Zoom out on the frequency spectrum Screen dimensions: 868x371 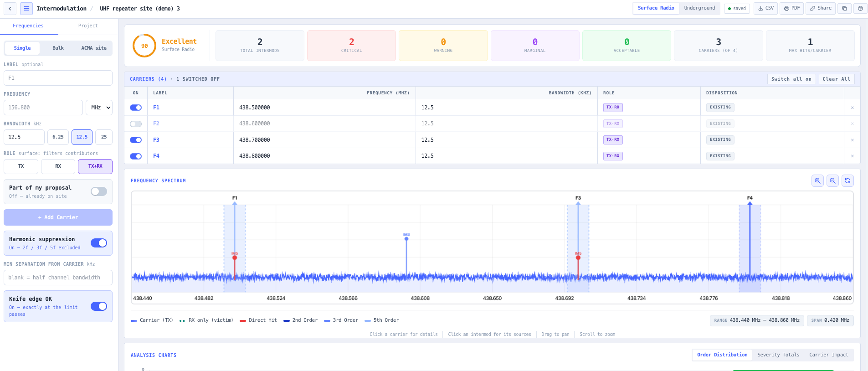832,181
